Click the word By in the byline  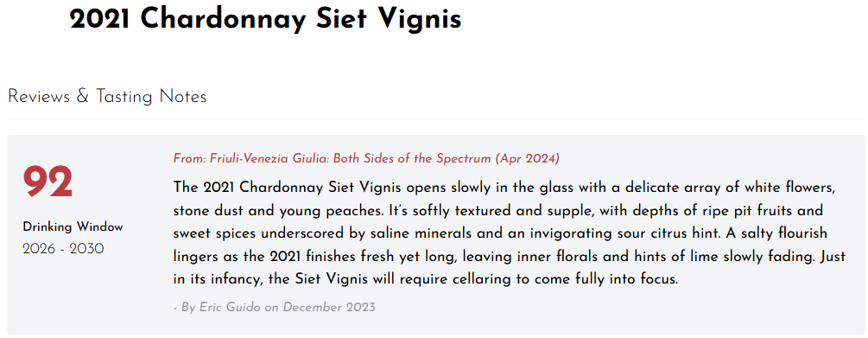pos(188,307)
